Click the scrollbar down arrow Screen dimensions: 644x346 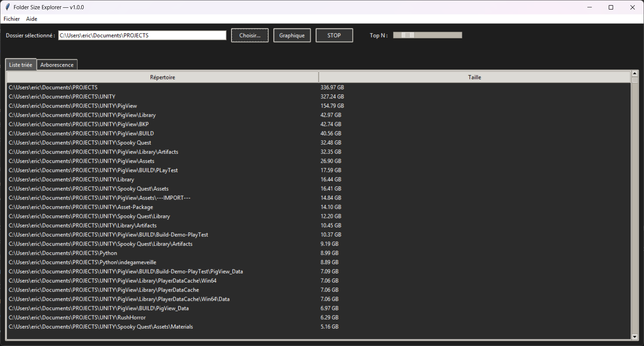point(634,336)
